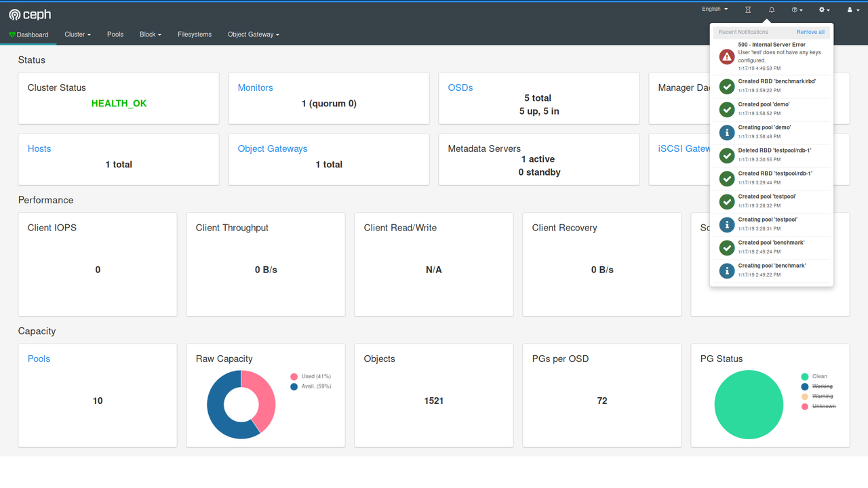Click the Raw Capacity donut chart
This screenshot has width=868, height=488.
[x=241, y=405]
